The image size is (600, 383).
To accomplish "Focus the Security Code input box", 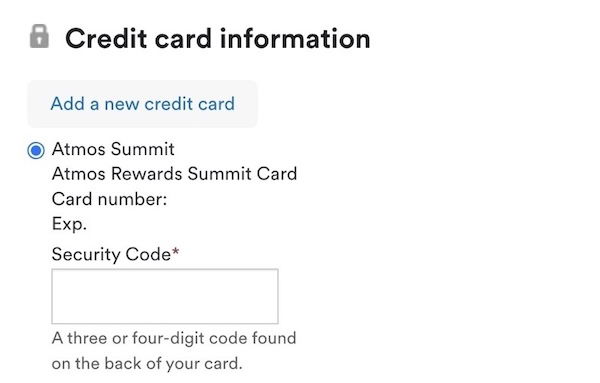I will pos(165,297).
